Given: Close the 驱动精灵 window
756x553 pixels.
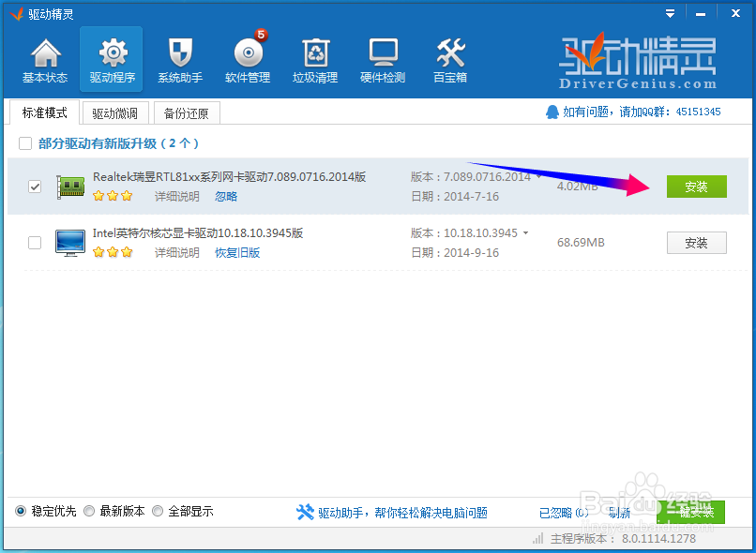Looking at the screenshot, I should [x=735, y=13].
